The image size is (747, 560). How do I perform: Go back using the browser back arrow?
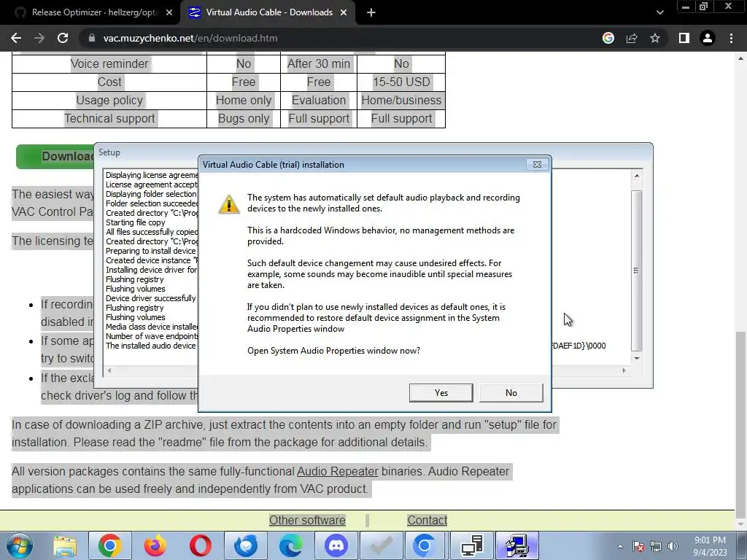(16, 38)
